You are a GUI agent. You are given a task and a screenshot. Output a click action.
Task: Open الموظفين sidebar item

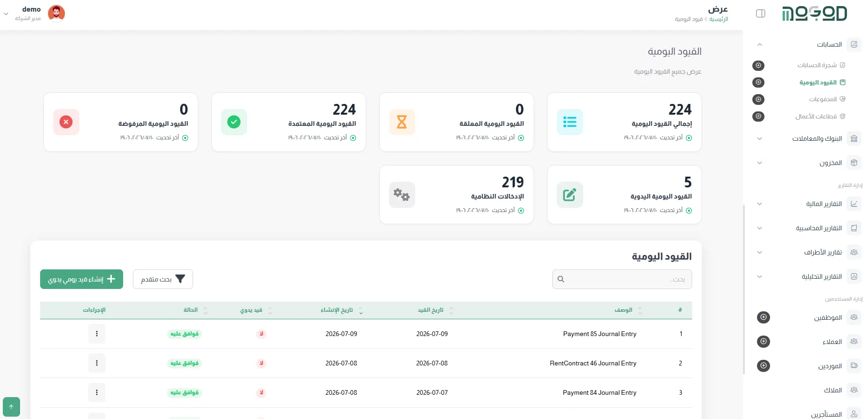click(x=828, y=317)
